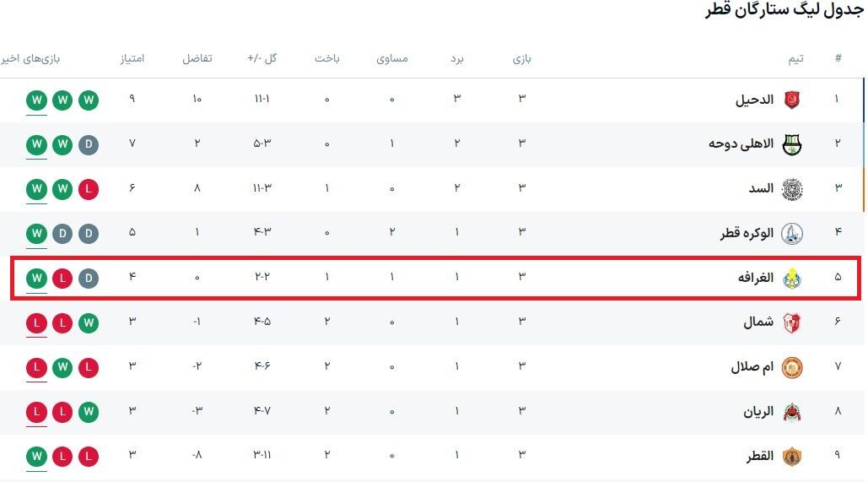Click the بازی‌های اخیر column header
The width and height of the screenshot is (868, 482).
(x=31, y=58)
